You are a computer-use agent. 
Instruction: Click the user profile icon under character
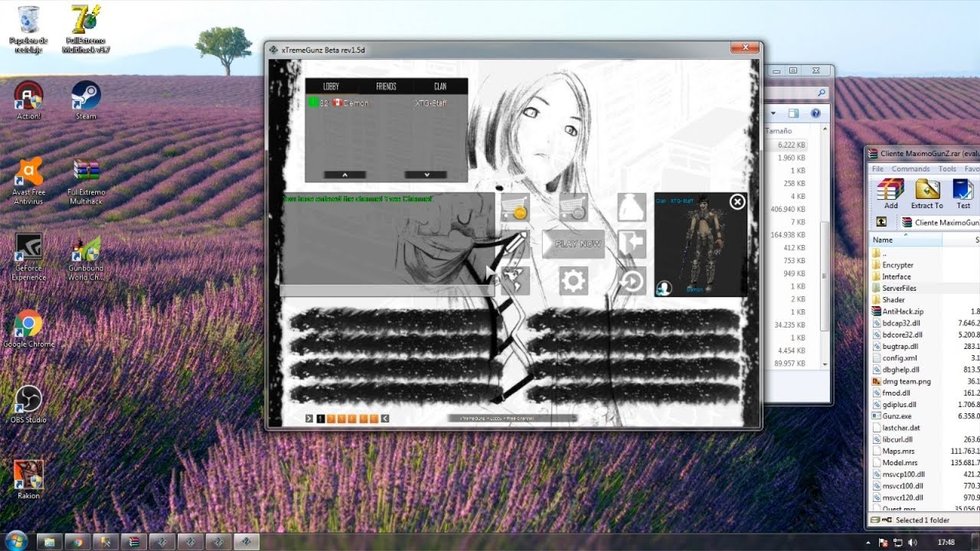pos(664,288)
